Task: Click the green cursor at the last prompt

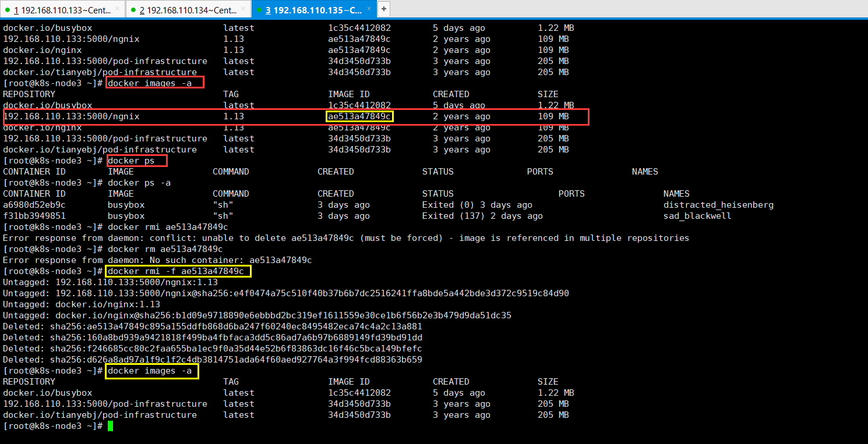Action: click(x=110, y=426)
